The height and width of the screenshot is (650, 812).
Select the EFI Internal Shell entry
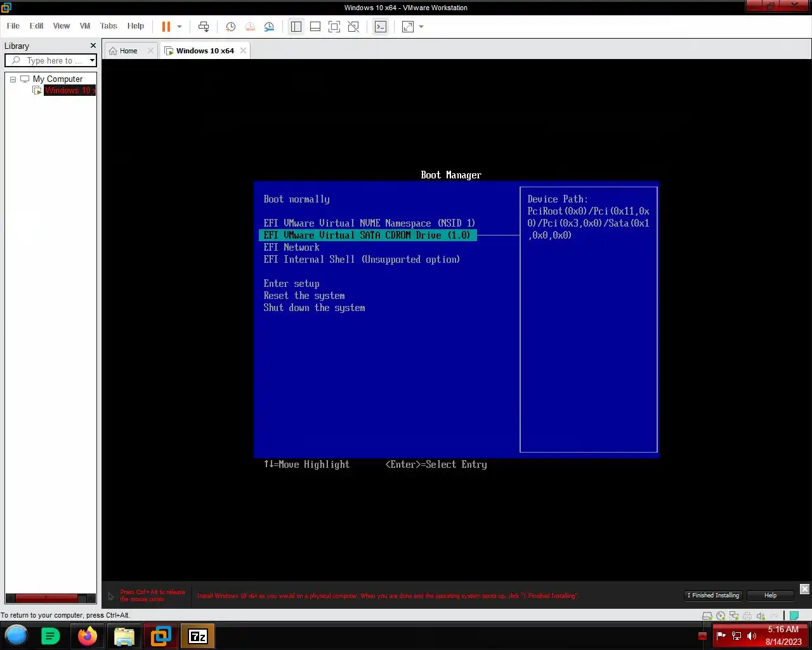pos(362,260)
